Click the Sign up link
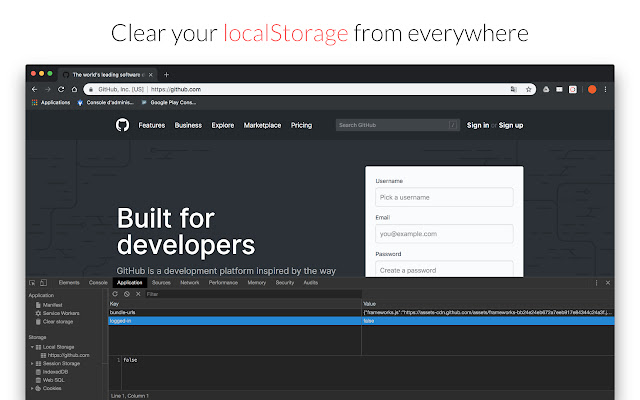Screen dimensions: 640x400 pyautogui.click(x=511, y=125)
